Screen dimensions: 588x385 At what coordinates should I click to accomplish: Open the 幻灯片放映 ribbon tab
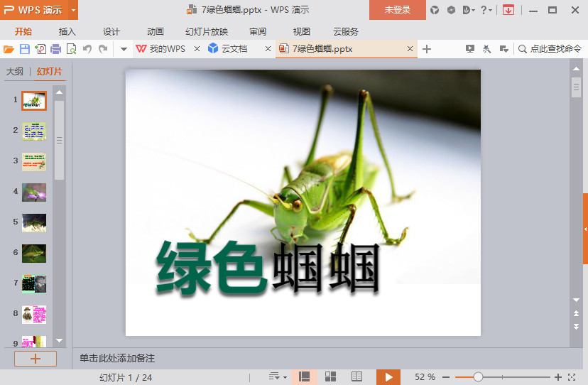click(207, 32)
